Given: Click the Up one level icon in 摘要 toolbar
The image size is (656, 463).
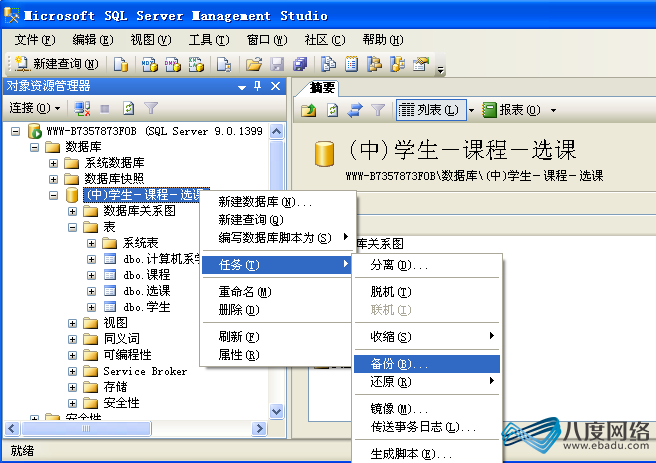Looking at the screenshot, I should point(308,110).
